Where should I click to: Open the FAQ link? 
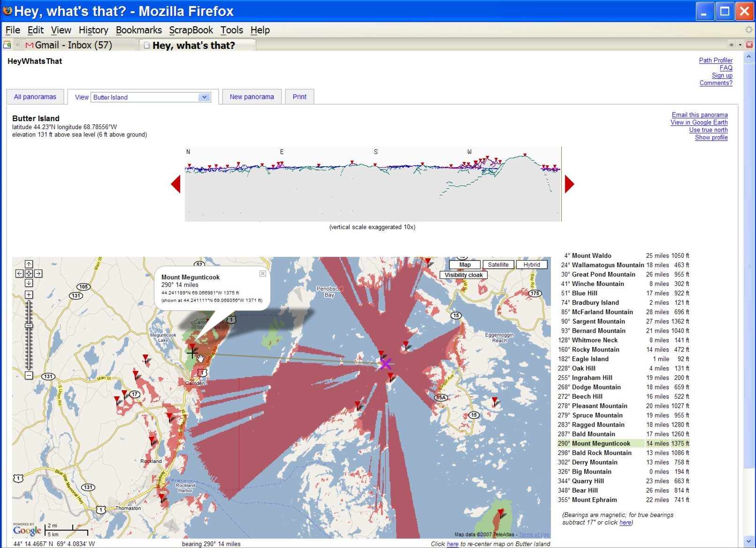tap(726, 68)
